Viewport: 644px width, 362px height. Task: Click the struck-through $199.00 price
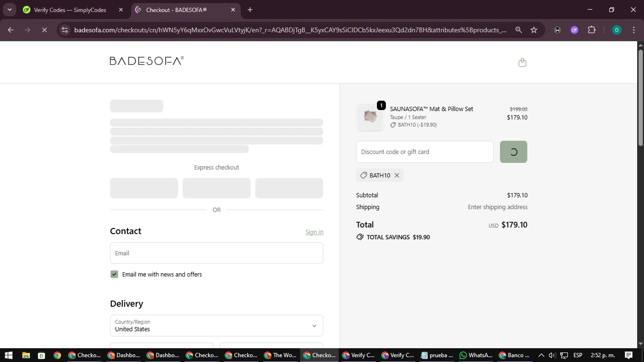coord(519,109)
